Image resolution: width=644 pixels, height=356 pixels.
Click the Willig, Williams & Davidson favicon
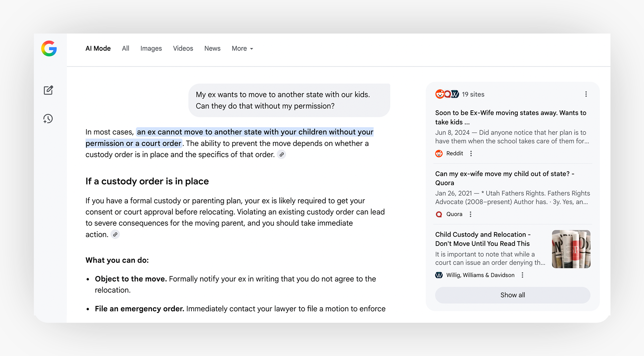tap(439, 275)
